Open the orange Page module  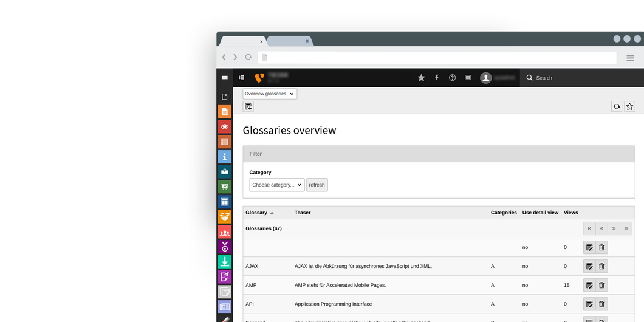tap(225, 112)
